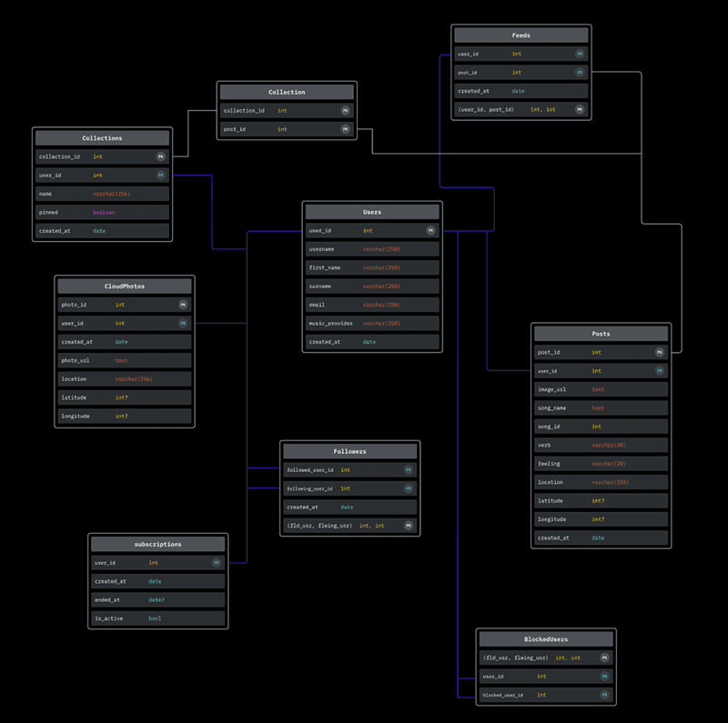Screen dimensions: 728x723
Task: Click the FK badge on Feeds user_id row
Action: pos(580,54)
